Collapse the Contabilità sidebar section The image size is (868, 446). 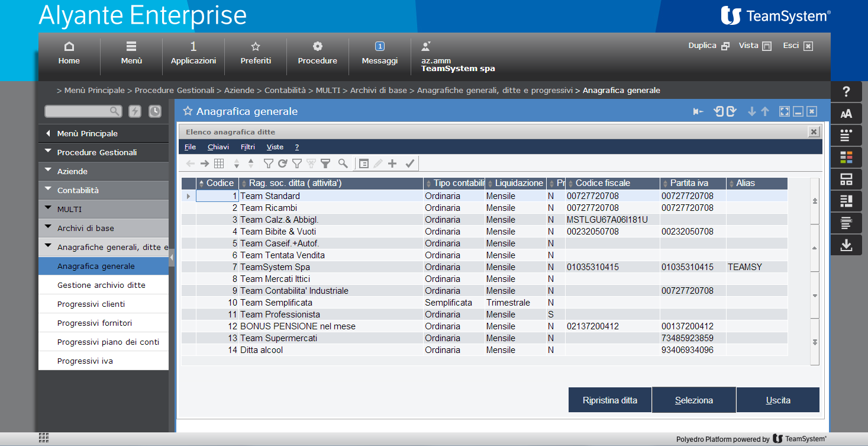104,190
